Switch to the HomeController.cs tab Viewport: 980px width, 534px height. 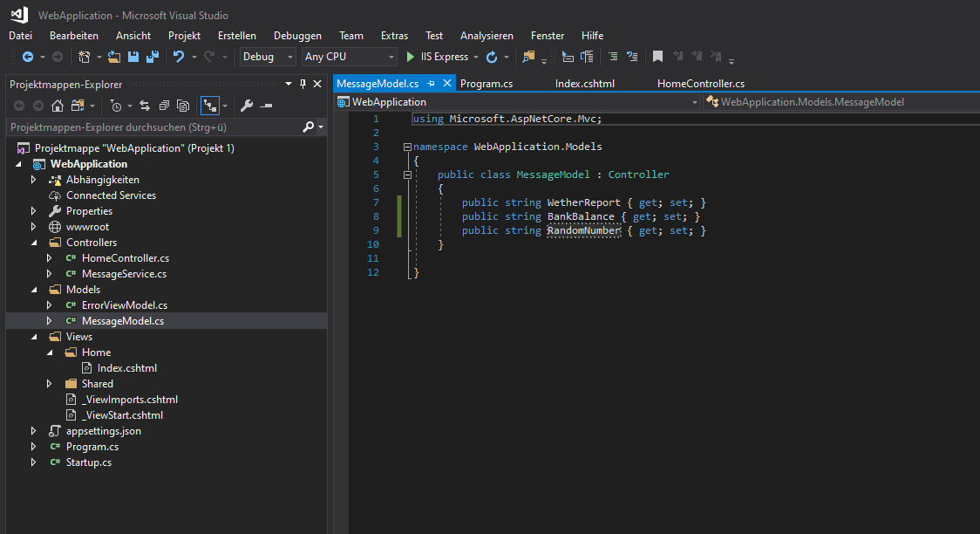coord(701,83)
